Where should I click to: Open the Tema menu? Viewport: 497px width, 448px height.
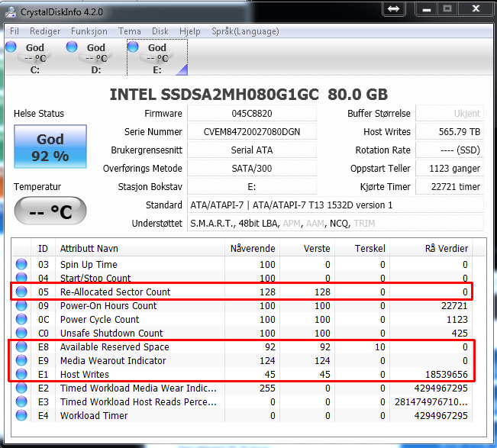(x=129, y=31)
